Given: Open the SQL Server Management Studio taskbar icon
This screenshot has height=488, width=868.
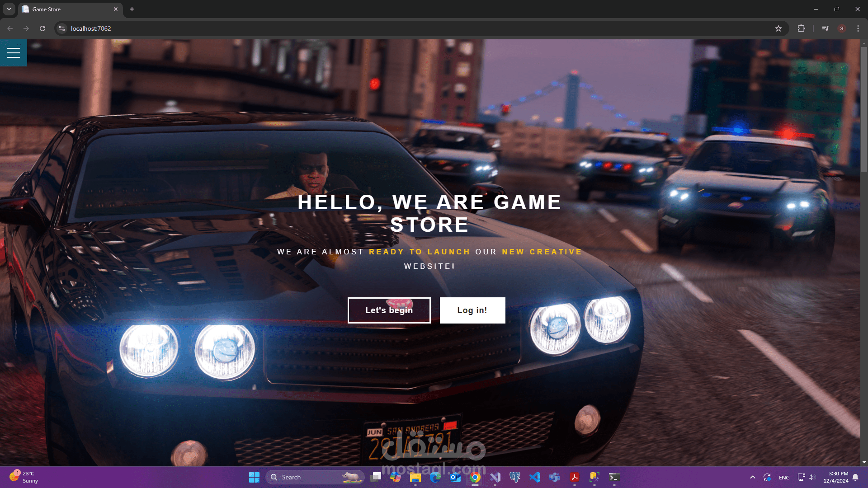Looking at the screenshot, I should (x=594, y=477).
